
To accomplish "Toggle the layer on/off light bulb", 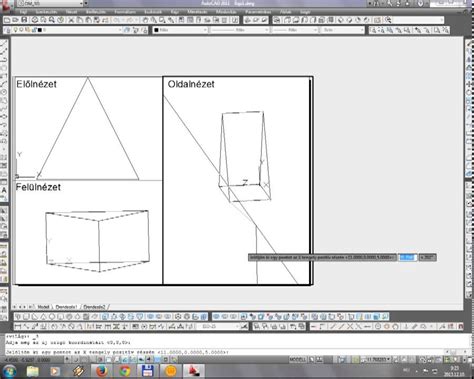I will [x=15, y=30].
